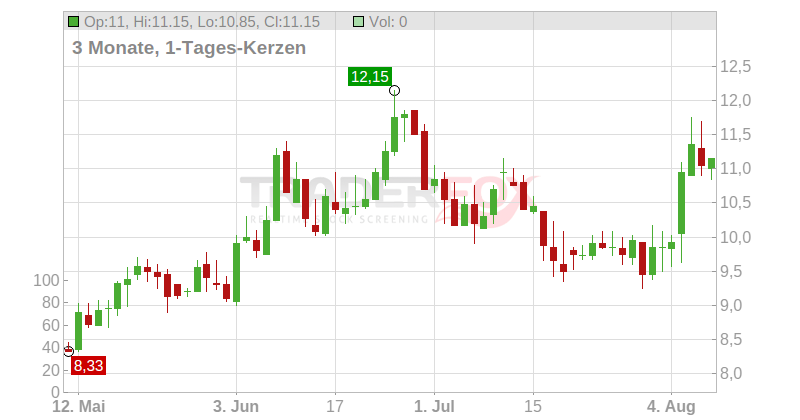Click the 10,5 price axis value
The width and height of the screenshot is (800, 420).
pos(735,203)
